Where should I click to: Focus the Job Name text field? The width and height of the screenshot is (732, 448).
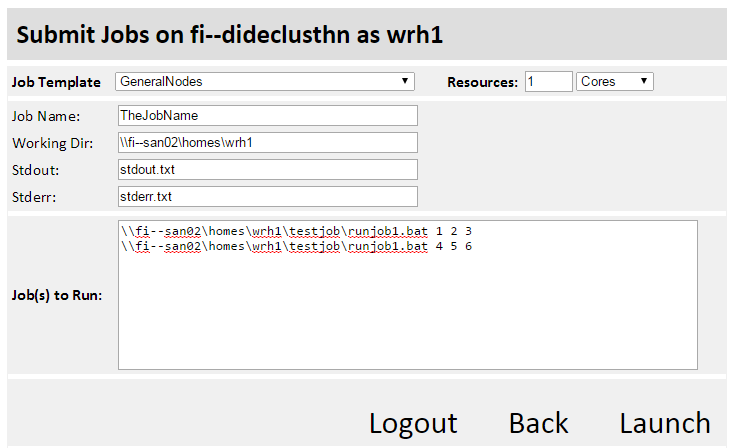pos(267,116)
